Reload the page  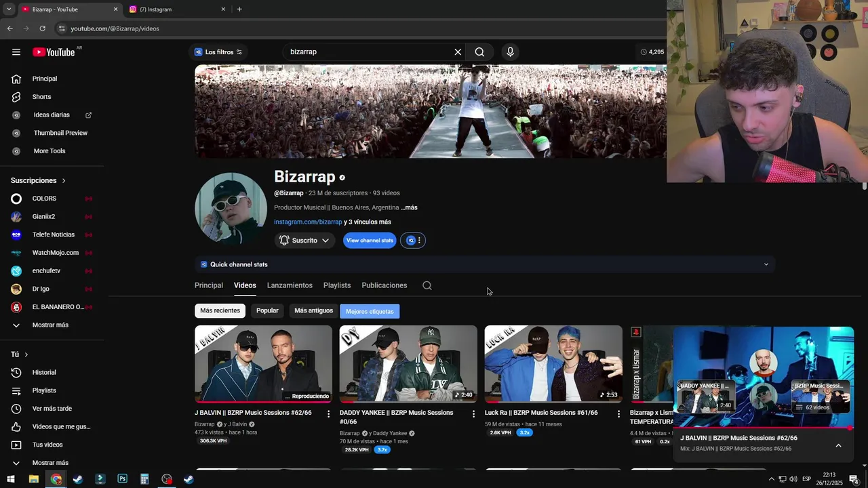[x=42, y=28]
